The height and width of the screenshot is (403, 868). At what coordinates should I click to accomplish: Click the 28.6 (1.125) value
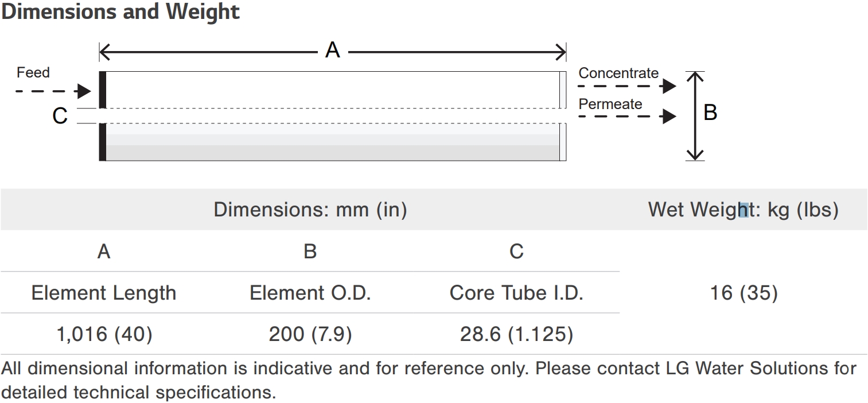516,334
